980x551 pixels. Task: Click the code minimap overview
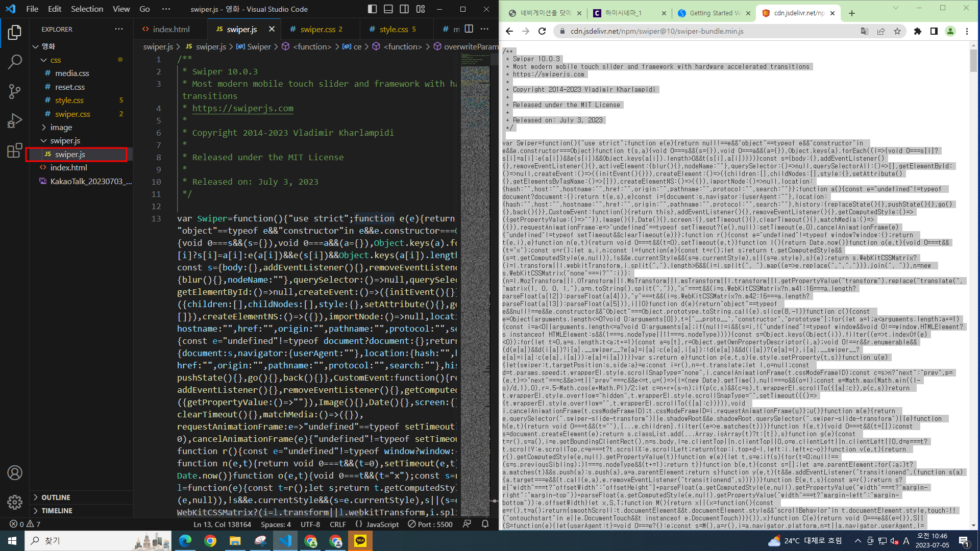475,255
